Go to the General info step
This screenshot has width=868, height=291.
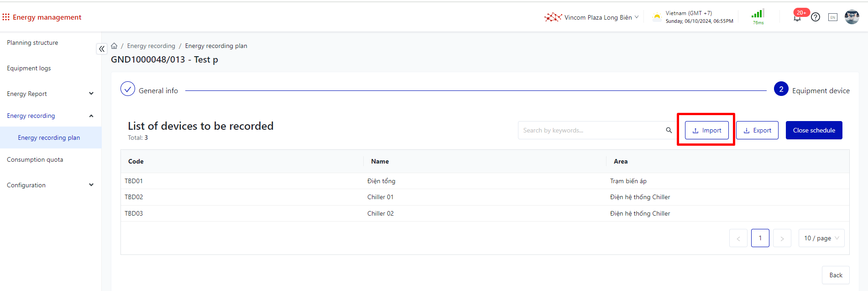point(150,90)
